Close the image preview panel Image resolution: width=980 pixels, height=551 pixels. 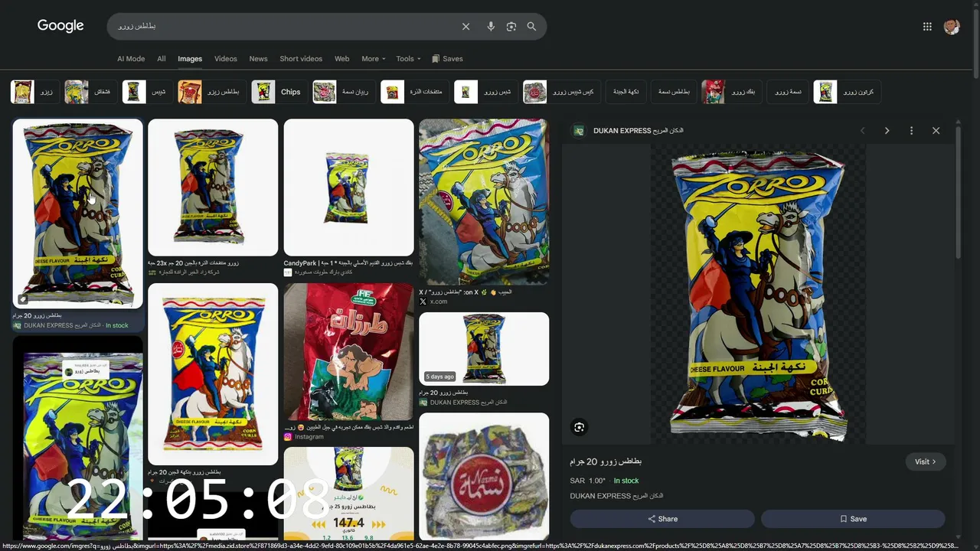936,131
